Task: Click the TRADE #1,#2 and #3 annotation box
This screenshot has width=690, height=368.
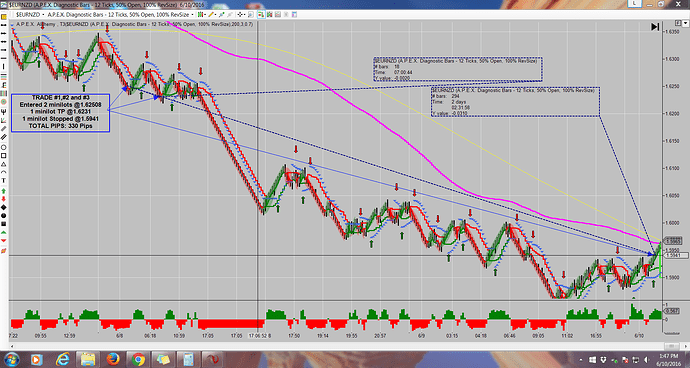Action: 60,113
